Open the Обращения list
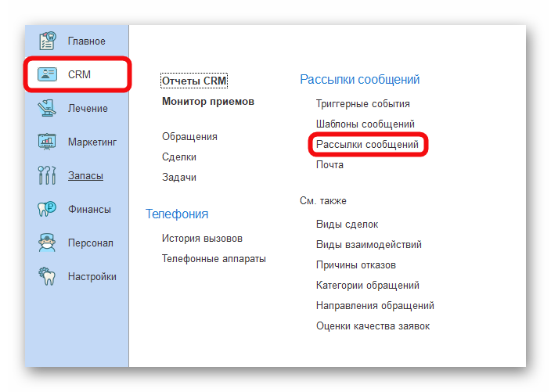Viewport: 551px width, 392px height. [x=189, y=137]
